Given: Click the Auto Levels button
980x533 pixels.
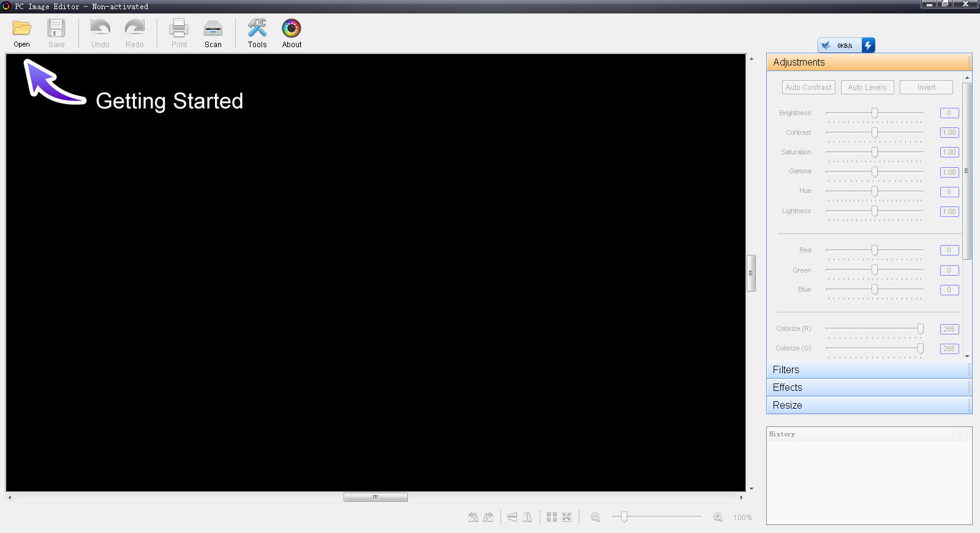Looking at the screenshot, I should pyautogui.click(x=867, y=88).
